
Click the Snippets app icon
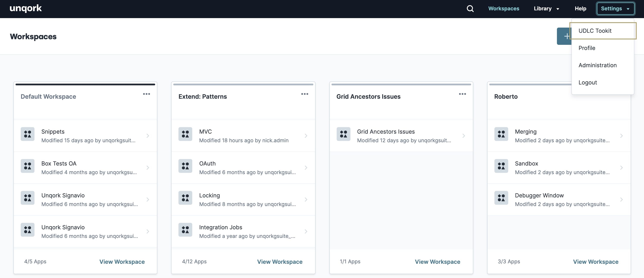click(28, 134)
